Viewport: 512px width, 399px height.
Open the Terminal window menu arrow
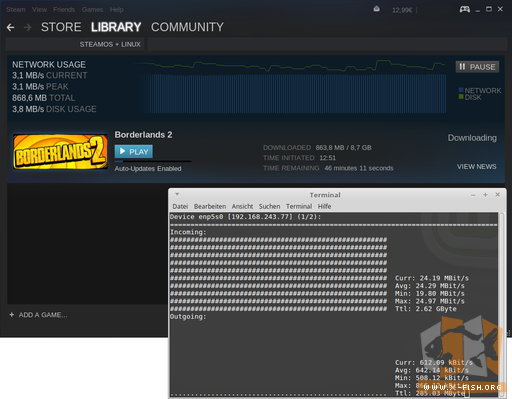click(x=177, y=194)
